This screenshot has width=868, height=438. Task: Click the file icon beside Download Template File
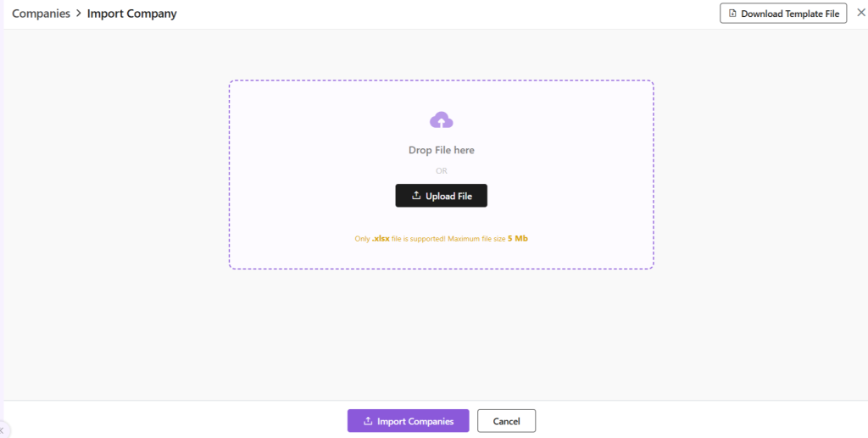732,14
